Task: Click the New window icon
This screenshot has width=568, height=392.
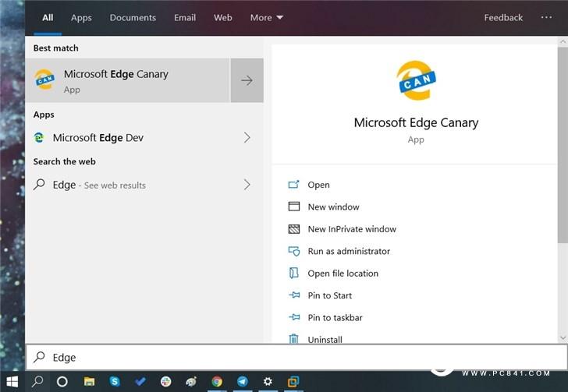Action: click(x=294, y=207)
